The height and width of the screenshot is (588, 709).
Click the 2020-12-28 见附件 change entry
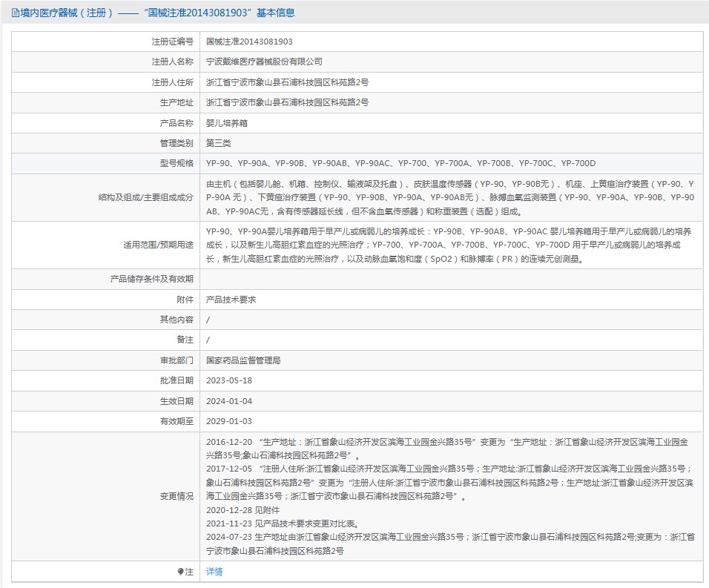[x=243, y=510]
